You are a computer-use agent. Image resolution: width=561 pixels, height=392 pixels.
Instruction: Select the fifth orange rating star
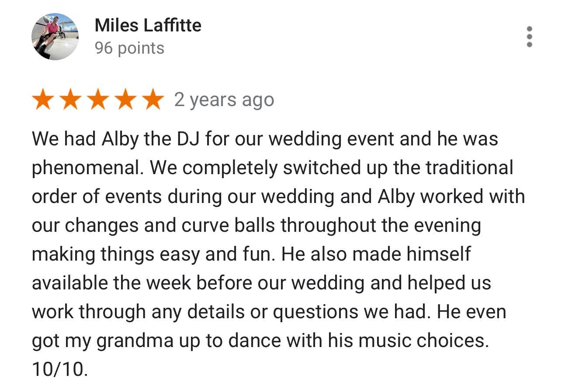click(x=153, y=100)
